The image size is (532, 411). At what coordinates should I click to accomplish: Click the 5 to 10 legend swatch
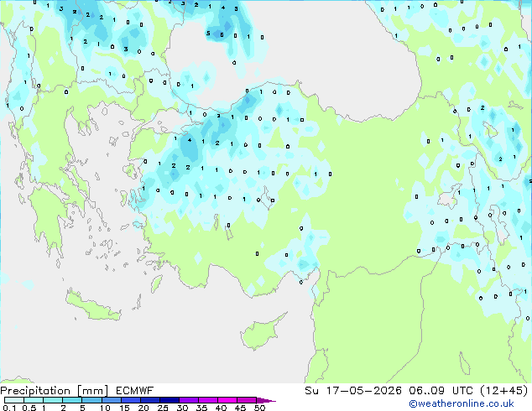(x=91, y=400)
